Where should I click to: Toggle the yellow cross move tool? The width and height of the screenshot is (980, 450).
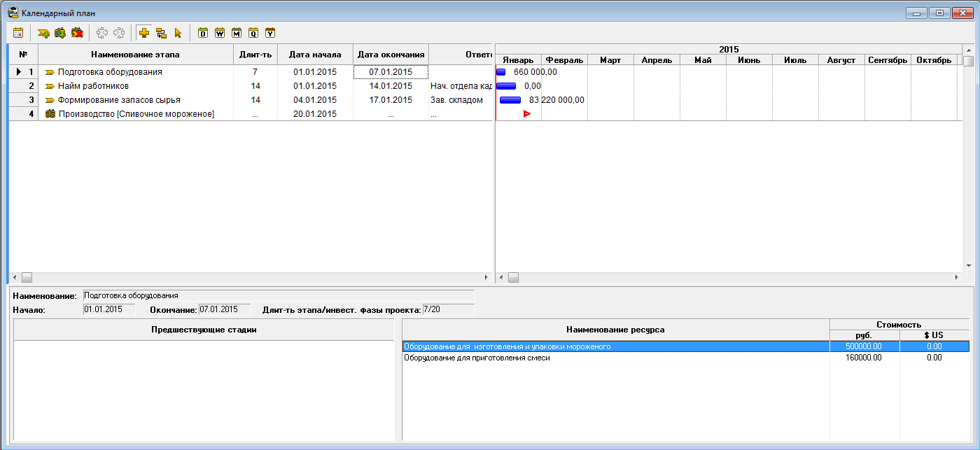(x=144, y=33)
